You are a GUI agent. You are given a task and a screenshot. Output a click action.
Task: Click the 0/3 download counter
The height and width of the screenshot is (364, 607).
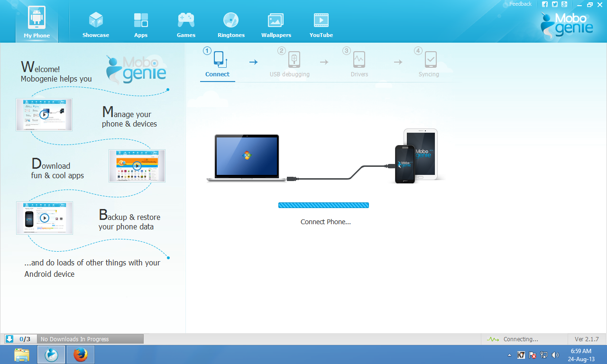pos(25,339)
